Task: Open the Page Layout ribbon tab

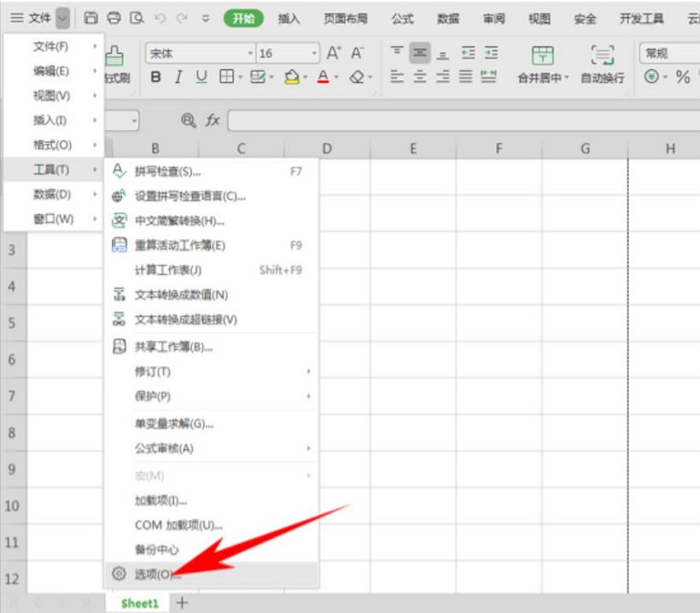Action: tap(346, 18)
